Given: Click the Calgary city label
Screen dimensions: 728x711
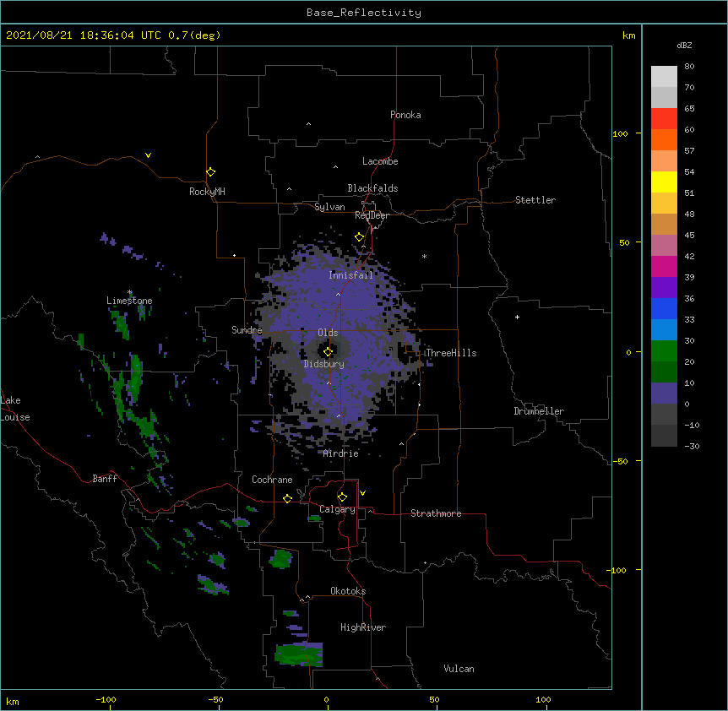Looking at the screenshot, I should tap(337, 509).
